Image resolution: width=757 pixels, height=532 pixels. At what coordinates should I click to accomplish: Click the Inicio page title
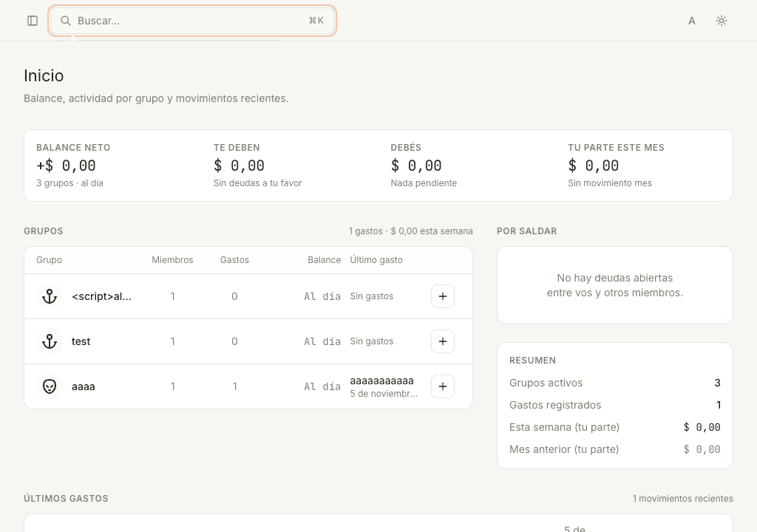[x=44, y=76]
